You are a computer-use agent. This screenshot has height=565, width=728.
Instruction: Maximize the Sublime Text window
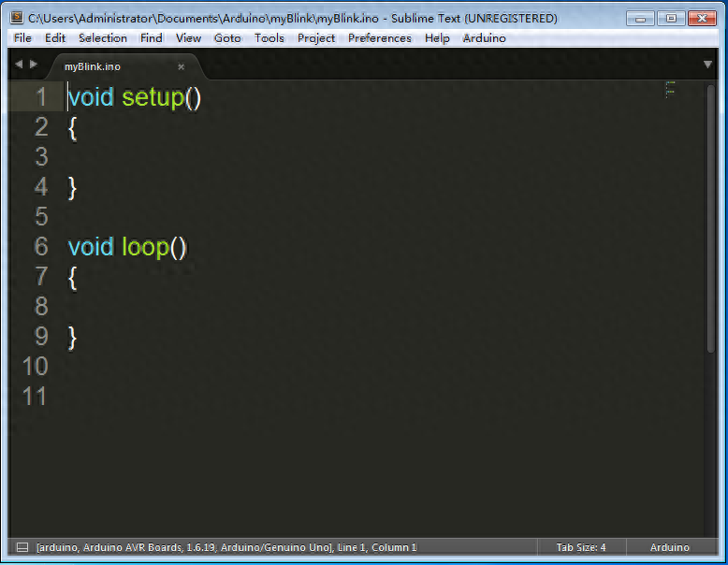[671, 19]
